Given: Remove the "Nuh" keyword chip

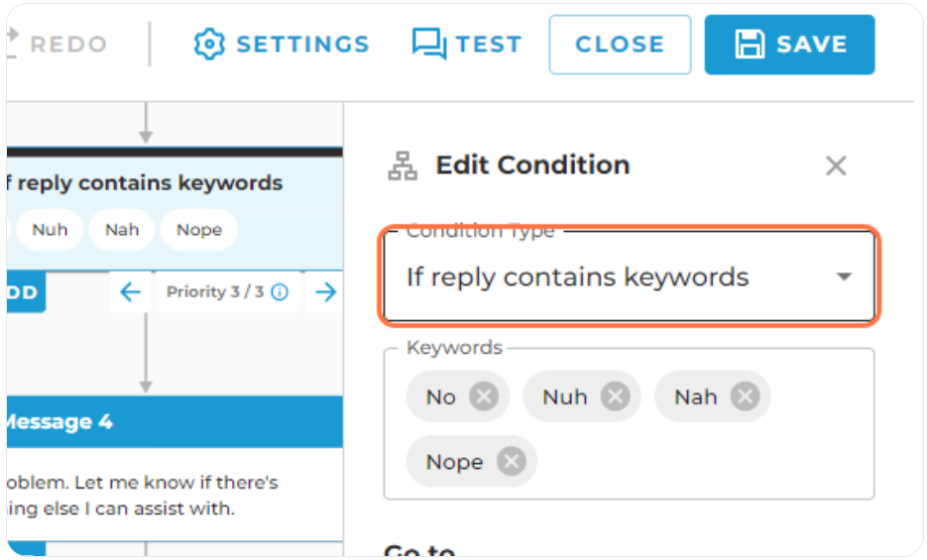Looking at the screenshot, I should 616,396.
